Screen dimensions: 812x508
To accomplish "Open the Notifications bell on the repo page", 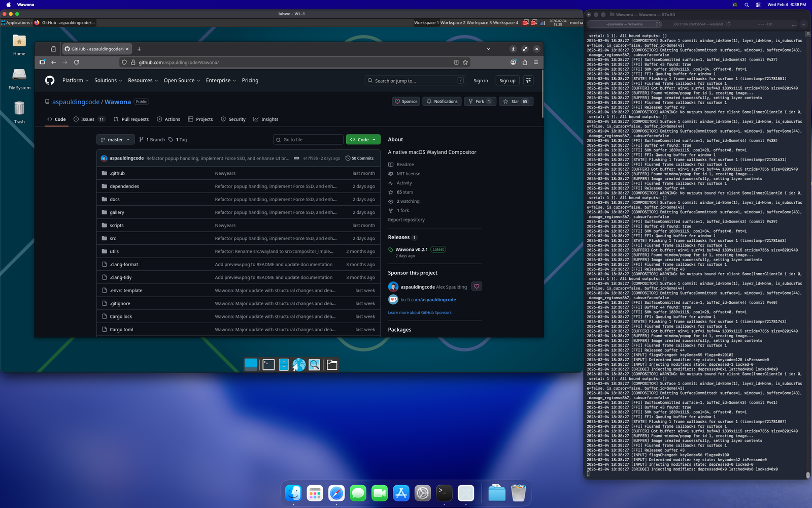I will click(x=441, y=101).
